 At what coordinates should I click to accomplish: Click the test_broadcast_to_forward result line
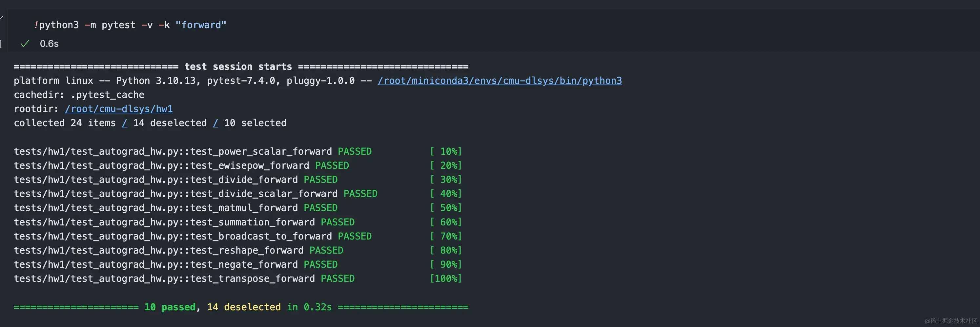(x=238, y=236)
